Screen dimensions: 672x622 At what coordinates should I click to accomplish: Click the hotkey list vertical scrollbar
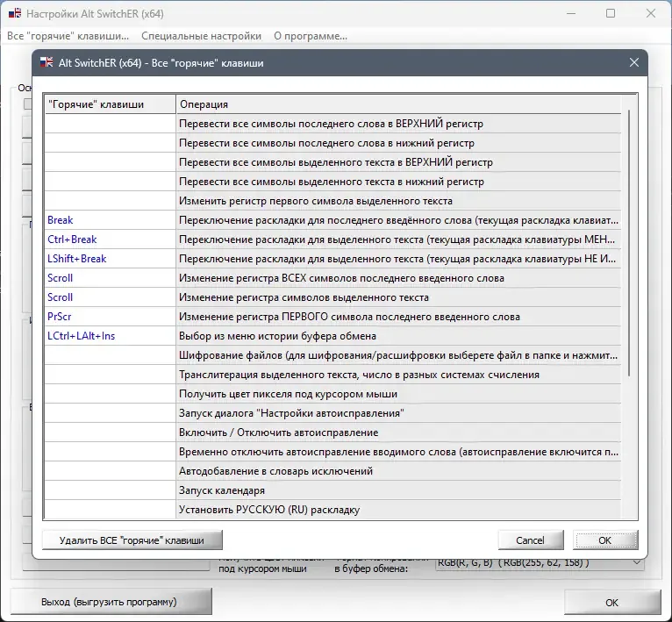[629, 244]
